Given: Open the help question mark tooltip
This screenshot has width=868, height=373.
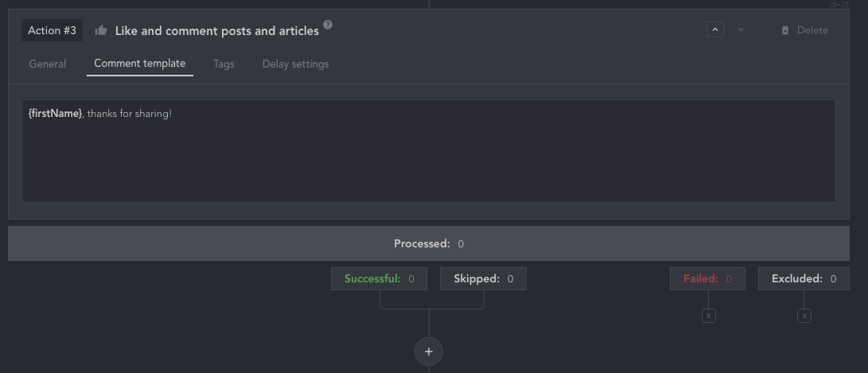Looking at the screenshot, I should click(x=328, y=25).
